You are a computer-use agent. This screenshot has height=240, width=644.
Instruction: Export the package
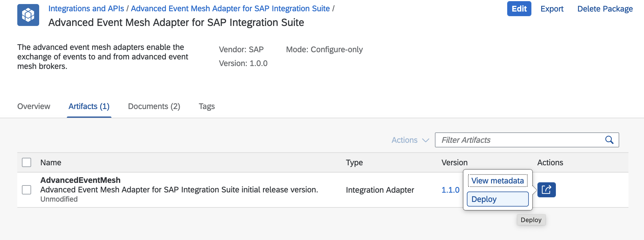tap(552, 9)
